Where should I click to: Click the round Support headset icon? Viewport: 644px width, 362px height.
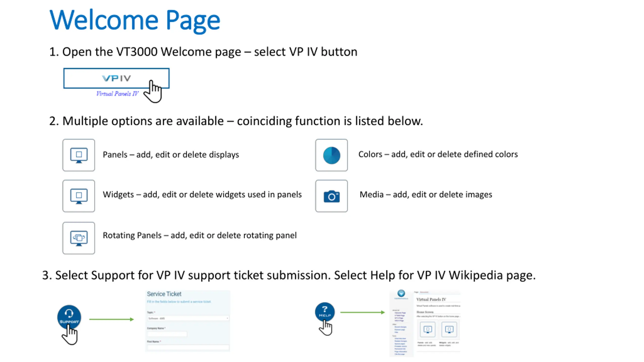(69, 317)
